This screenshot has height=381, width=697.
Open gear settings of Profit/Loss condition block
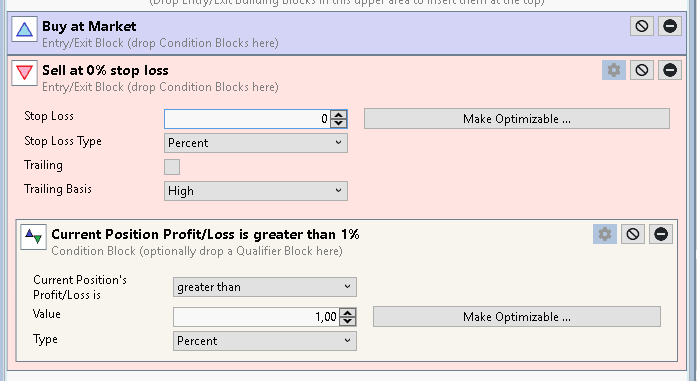click(605, 234)
